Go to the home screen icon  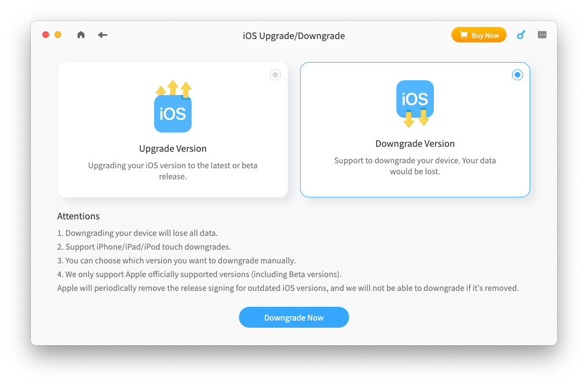pos(81,35)
